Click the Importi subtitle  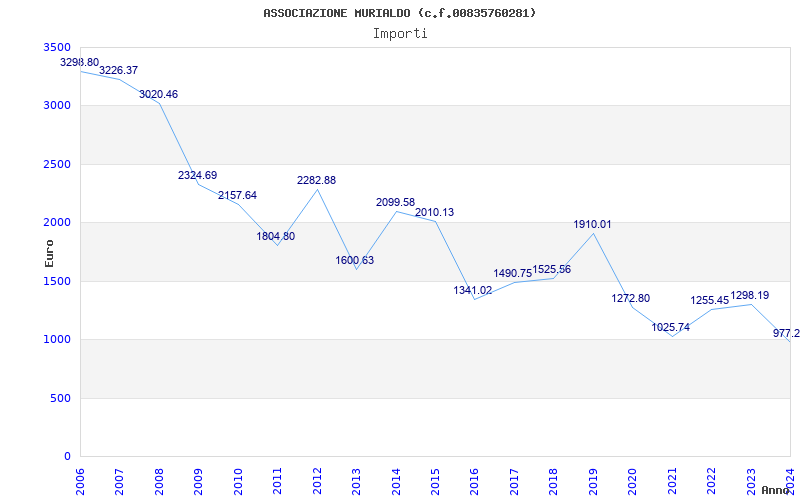pyautogui.click(x=400, y=34)
